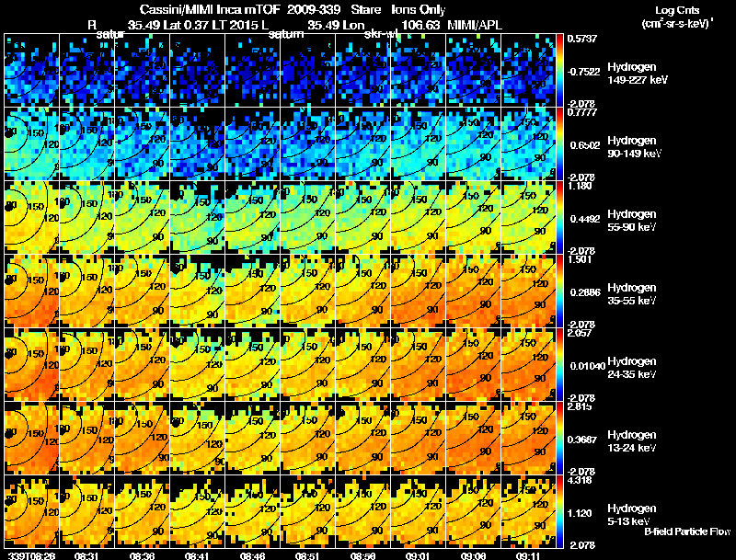The width and height of the screenshot is (736, 560).
Task: Pick the Hydrogen 35-55 keV panel at 09:11
Action: tap(528, 291)
